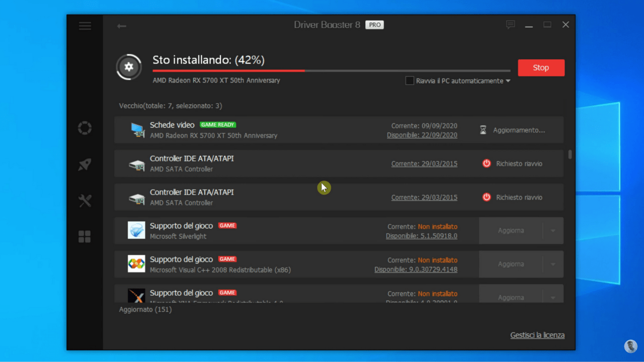
Task: Open the Action Center grid icon
Action: pyautogui.click(x=85, y=237)
